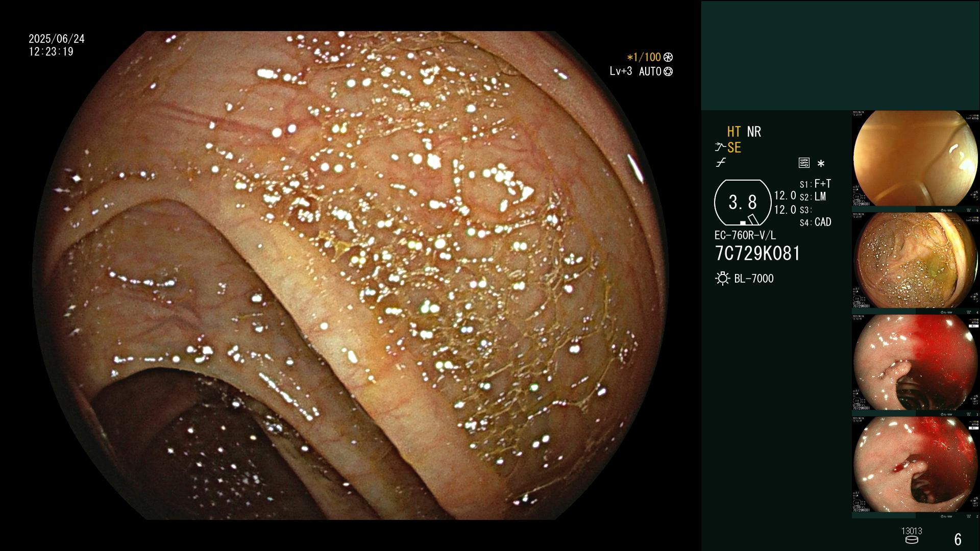980x551 pixels.
Task: Select the S4: CAD switch assignment
Action: pos(815,222)
